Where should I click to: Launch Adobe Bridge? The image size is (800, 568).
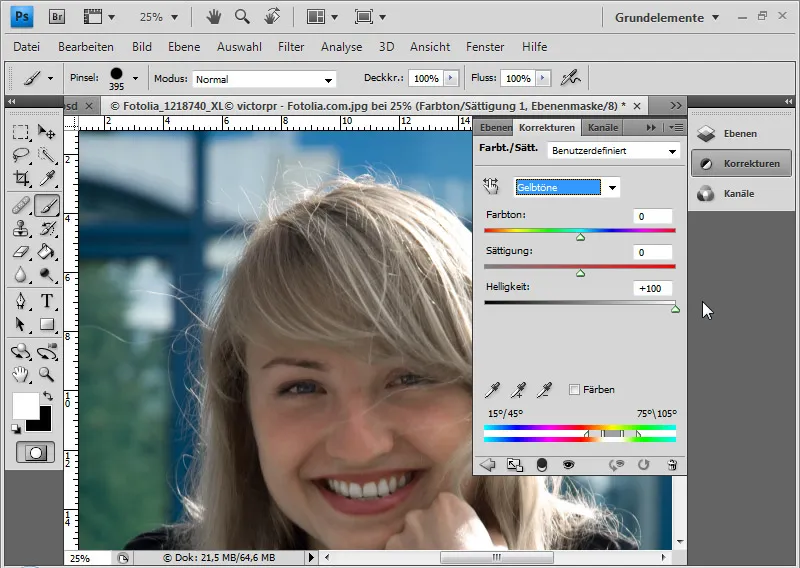(x=57, y=17)
